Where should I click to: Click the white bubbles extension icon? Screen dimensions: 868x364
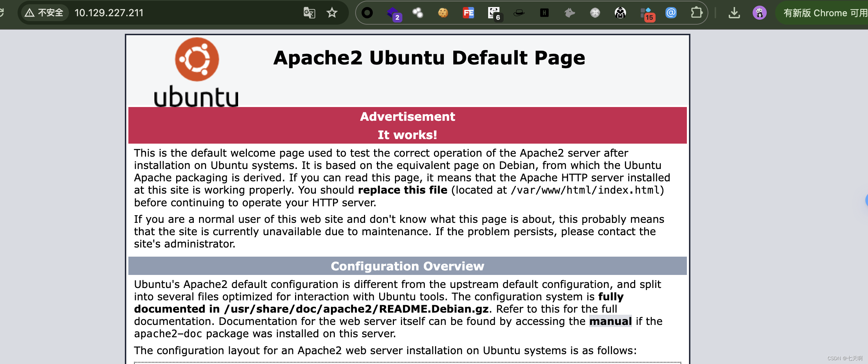[x=418, y=13]
